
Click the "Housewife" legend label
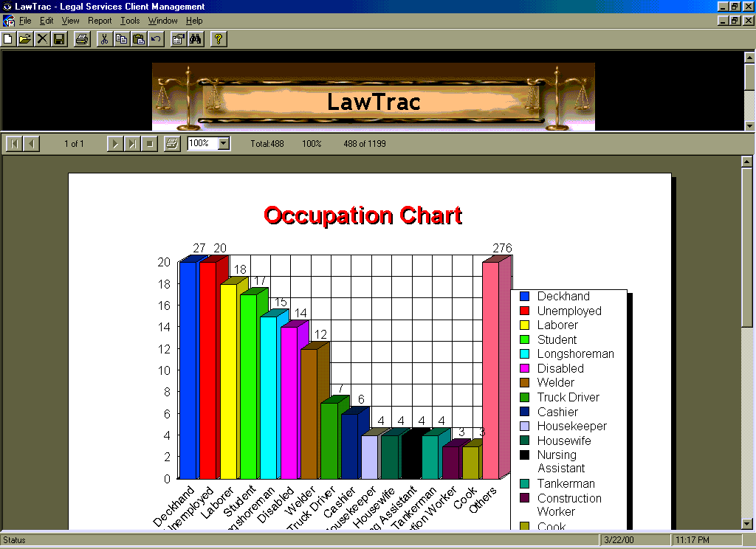tap(564, 441)
